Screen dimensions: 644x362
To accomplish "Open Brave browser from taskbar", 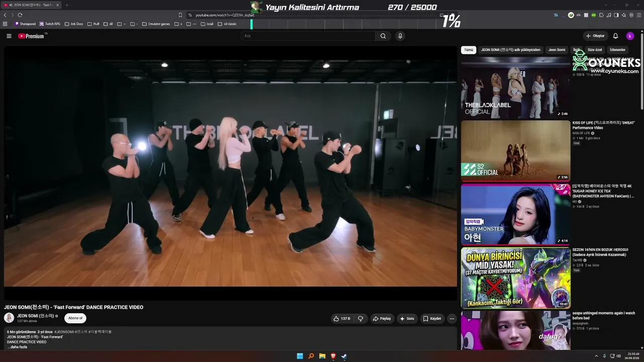I will [333, 356].
